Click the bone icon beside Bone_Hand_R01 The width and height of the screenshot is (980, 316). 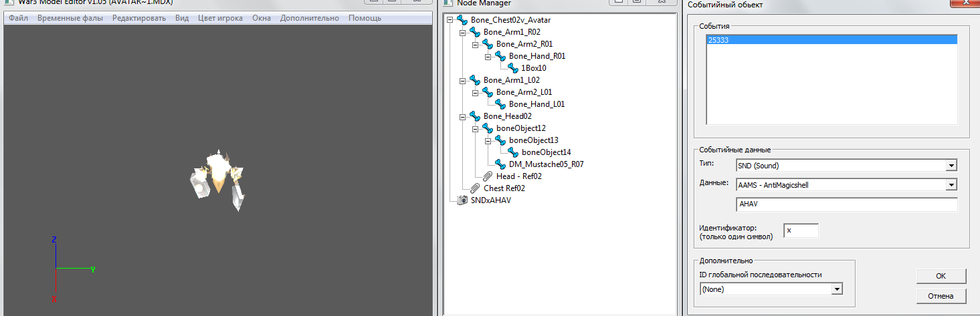(x=500, y=56)
